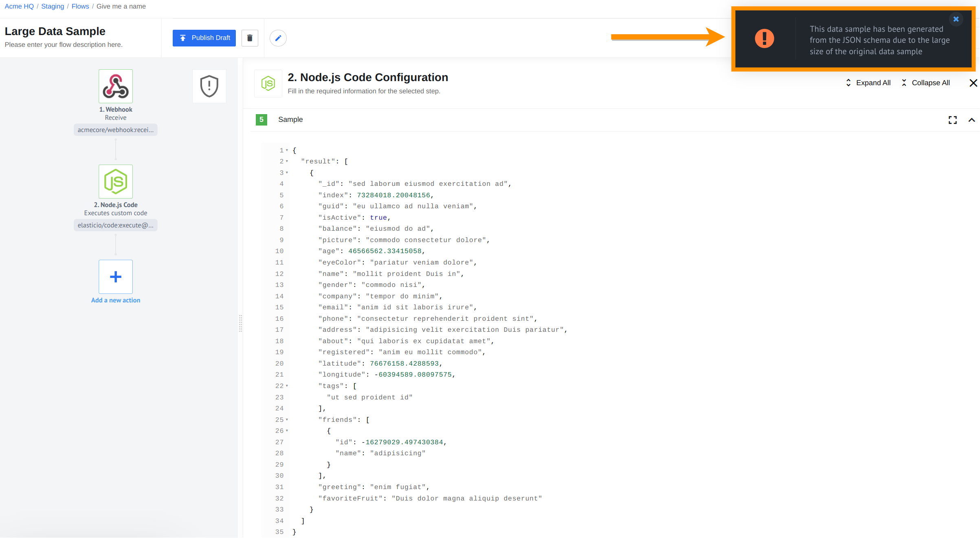Add a new action with the plus icon
980x538 pixels.
pos(115,277)
